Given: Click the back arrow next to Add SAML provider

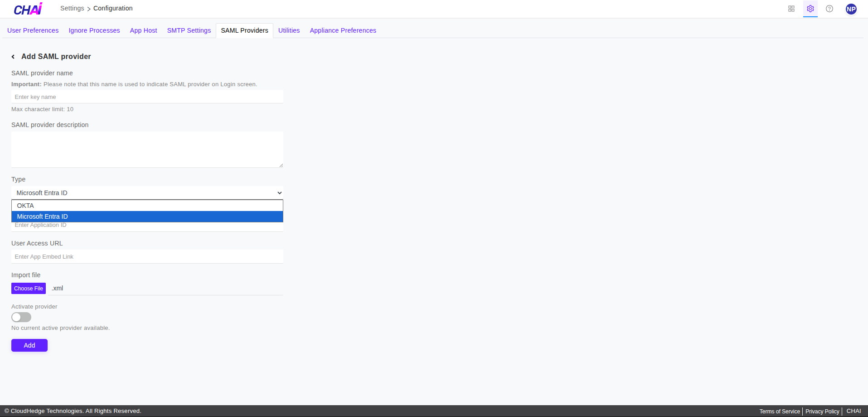Looking at the screenshot, I should pos(13,56).
